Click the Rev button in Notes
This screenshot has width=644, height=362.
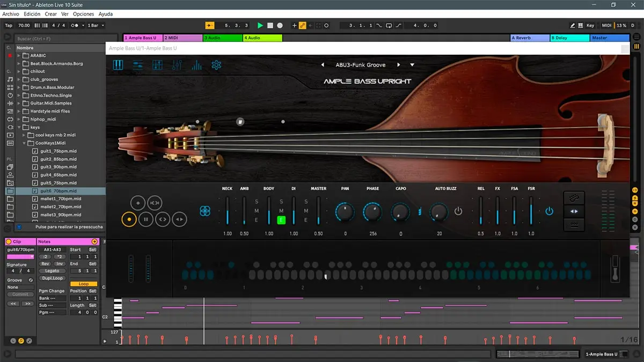click(46, 264)
